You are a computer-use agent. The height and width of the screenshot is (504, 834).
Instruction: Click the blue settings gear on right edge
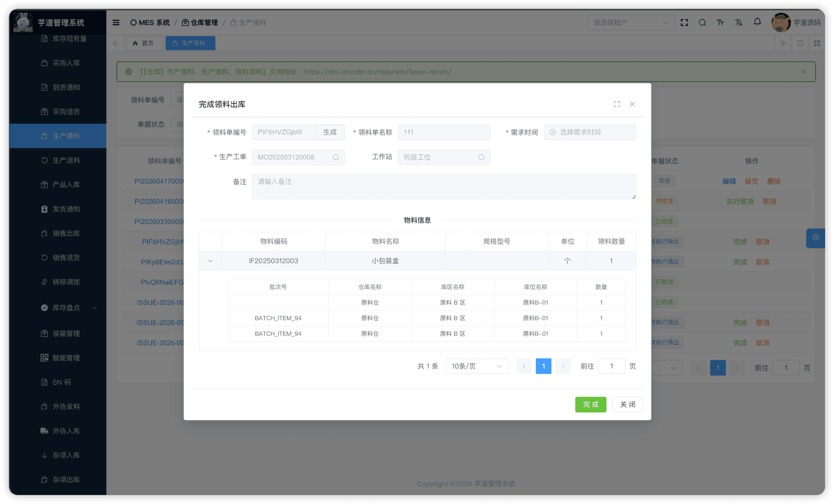coord(815,238)
